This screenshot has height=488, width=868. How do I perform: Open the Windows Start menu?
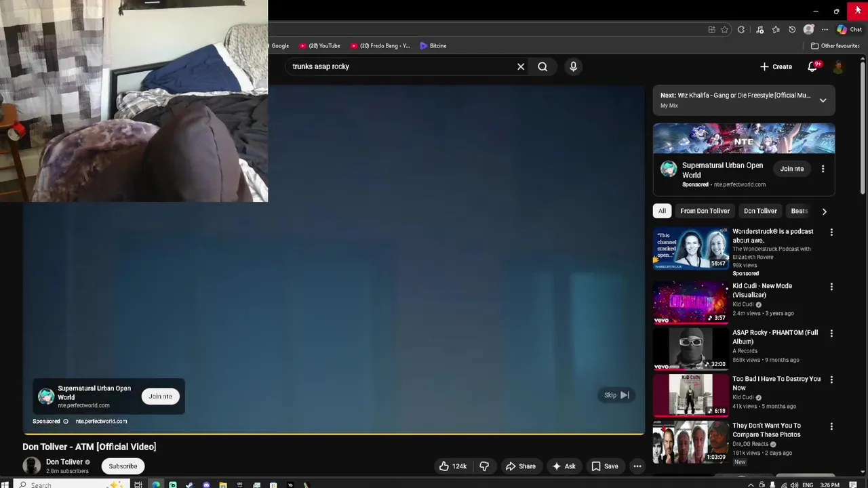coord(5,485)
